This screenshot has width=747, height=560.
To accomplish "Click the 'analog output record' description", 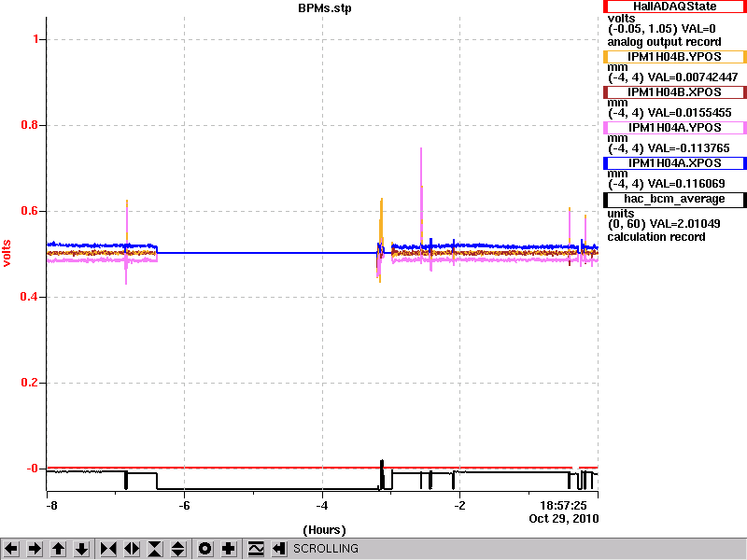I will click(665, 42).
